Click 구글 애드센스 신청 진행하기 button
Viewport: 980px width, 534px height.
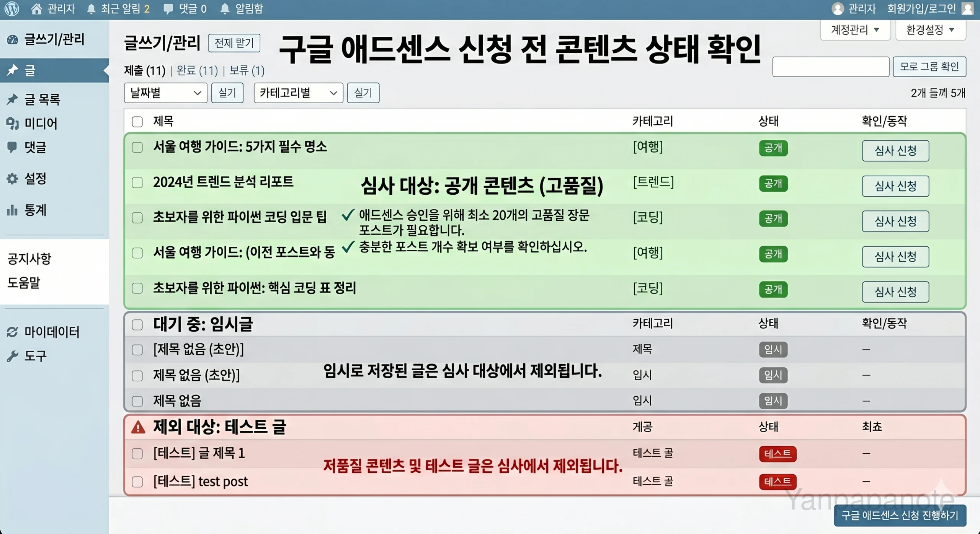point(900,516)
